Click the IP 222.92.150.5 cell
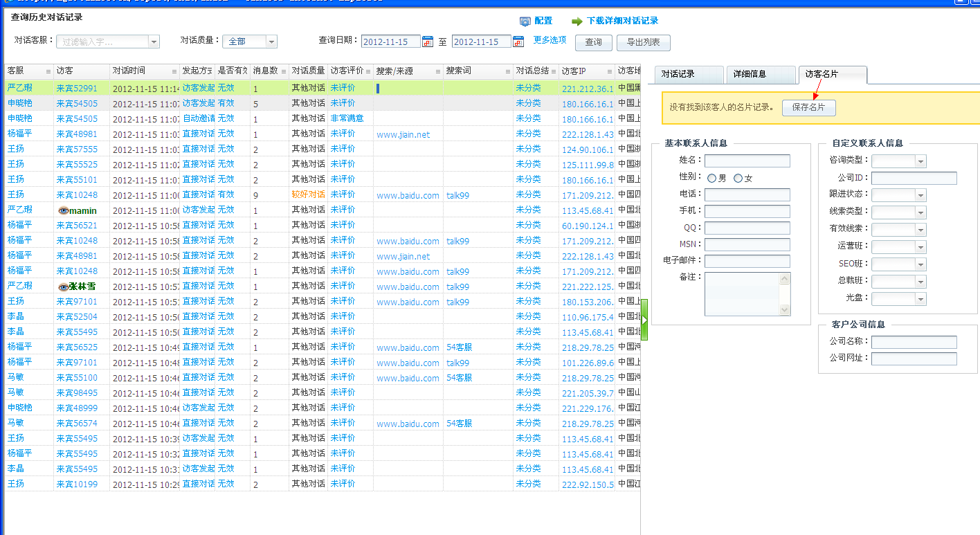The height and width of the screenshot is (535, 980). point(588,484)
